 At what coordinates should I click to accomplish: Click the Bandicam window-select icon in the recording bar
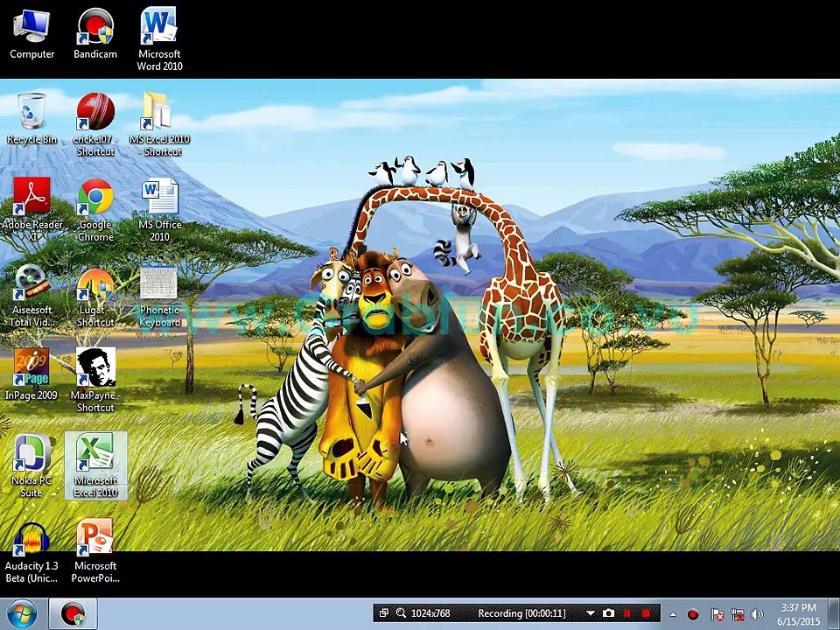coord(383,613)
